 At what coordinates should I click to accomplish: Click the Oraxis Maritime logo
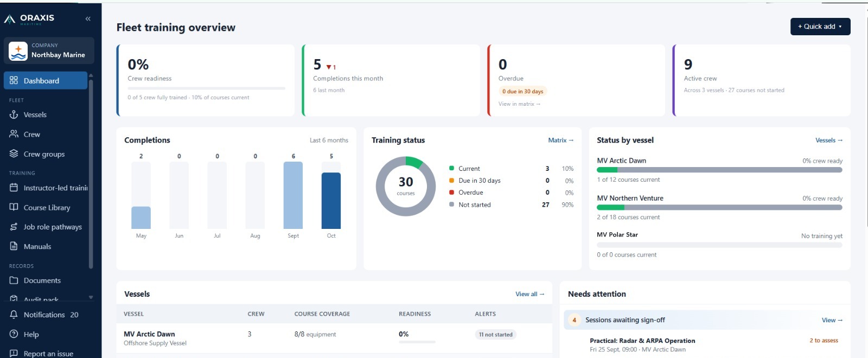[x=29, y=19]
